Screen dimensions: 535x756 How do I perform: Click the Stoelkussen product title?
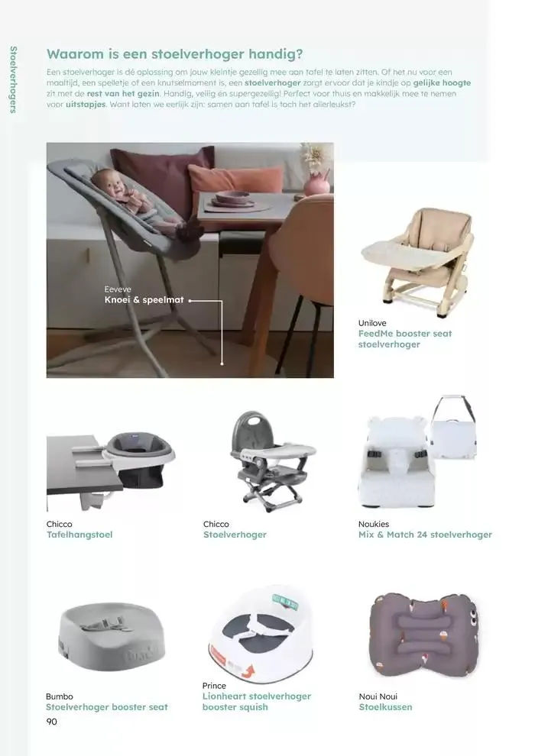click(x=385, y=707)
